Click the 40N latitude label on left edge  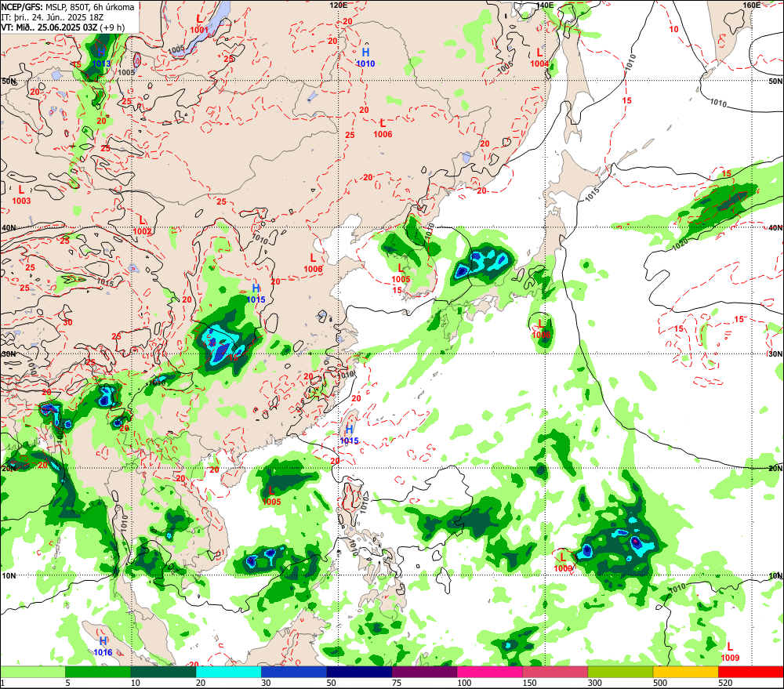coord(9,228)
